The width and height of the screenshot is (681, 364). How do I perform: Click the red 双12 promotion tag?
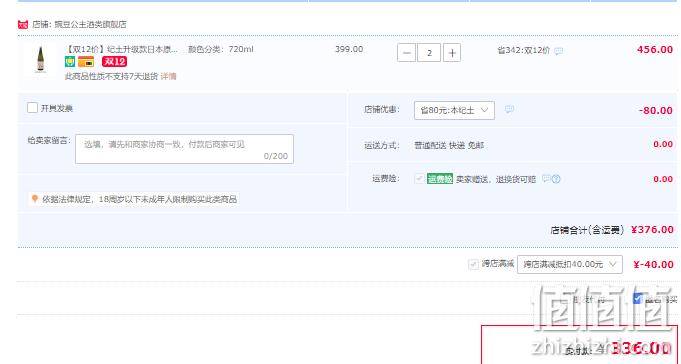coord(114,62)
